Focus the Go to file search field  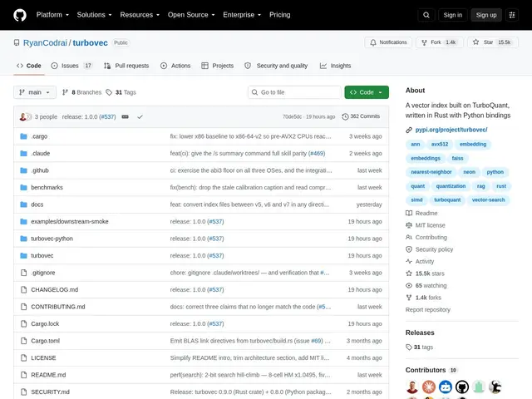(x=294, y=92)
